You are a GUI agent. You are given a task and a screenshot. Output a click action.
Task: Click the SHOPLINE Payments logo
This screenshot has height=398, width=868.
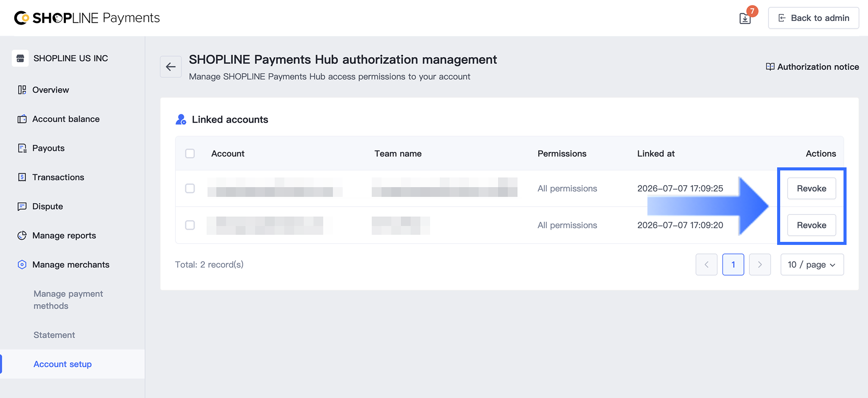87,18
